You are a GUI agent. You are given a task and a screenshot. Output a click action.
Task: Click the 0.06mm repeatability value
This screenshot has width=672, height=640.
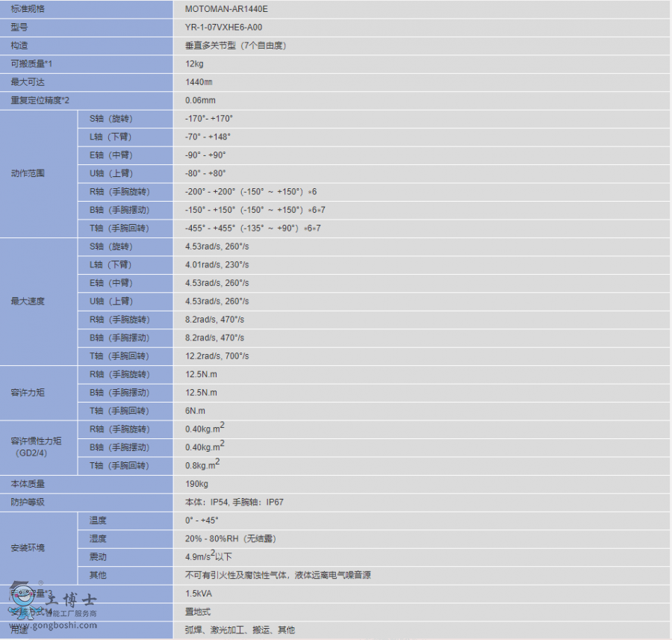coord(200,100)
